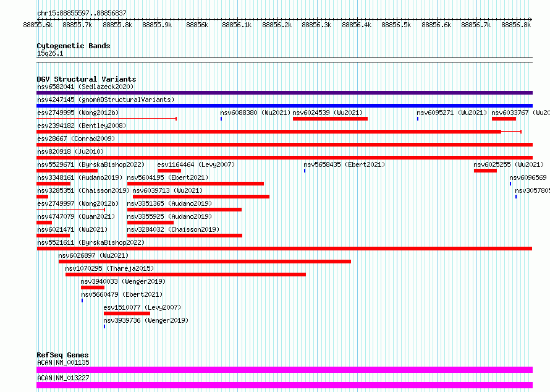The width and height of the screenshot is (550, 392).
Task: Click the nsv6096569 label
Action: point(528,177)
